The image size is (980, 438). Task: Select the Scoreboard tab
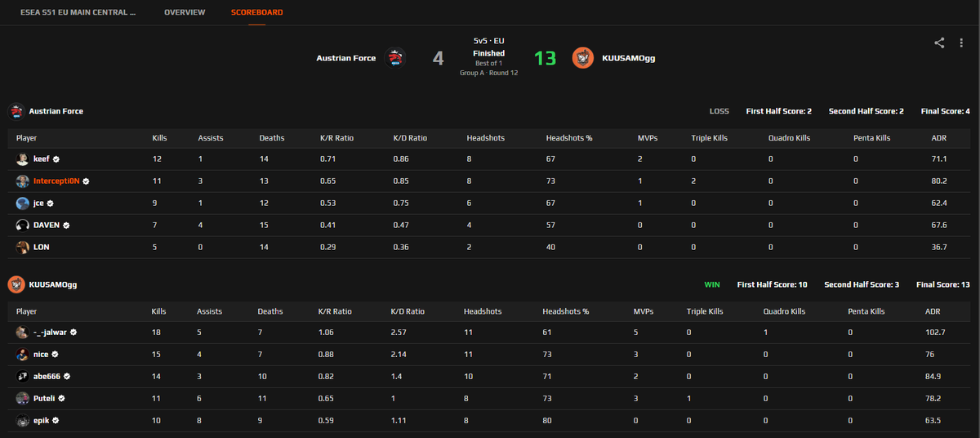point(257,13)
